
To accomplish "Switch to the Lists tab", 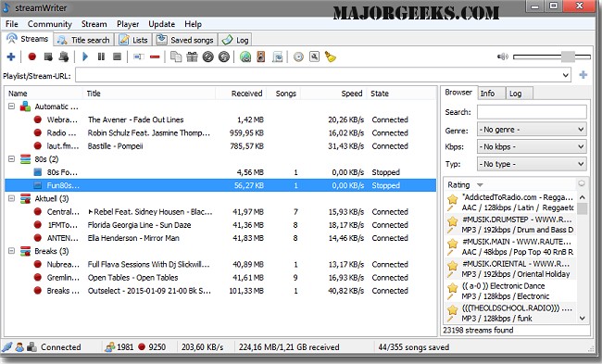I will coord(134,40).
